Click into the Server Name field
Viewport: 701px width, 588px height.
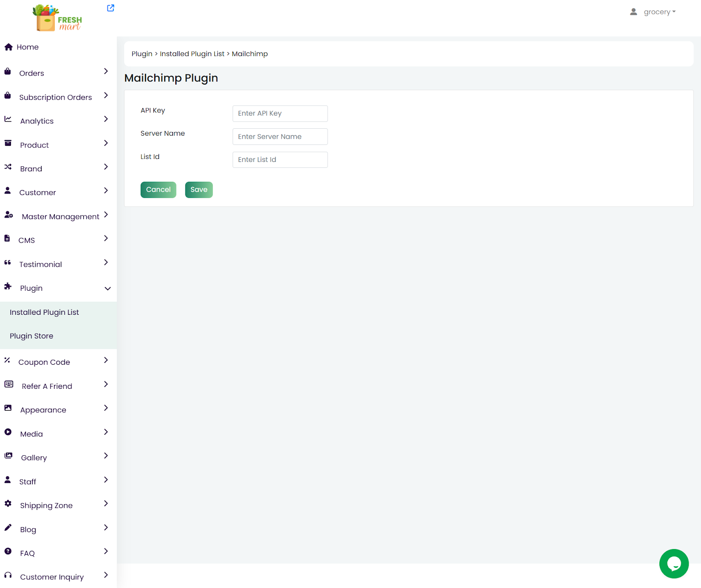(x=280, y=137)
